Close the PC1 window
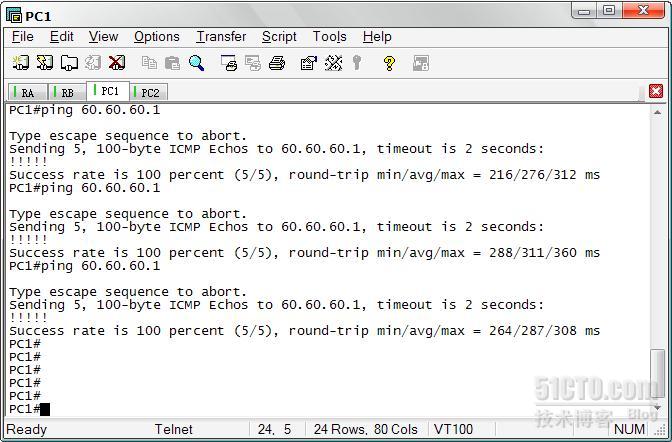 click(x=642, y=11)
